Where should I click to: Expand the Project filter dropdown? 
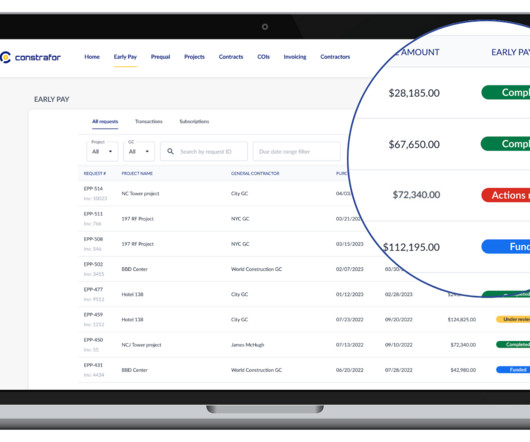click(102, 151)
